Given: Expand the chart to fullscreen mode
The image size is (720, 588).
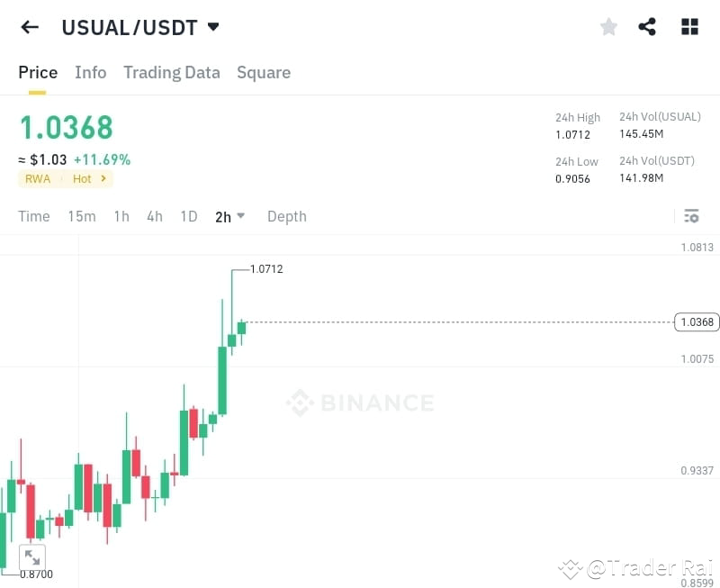Looking at the screenshot, I should click(32, 556).
